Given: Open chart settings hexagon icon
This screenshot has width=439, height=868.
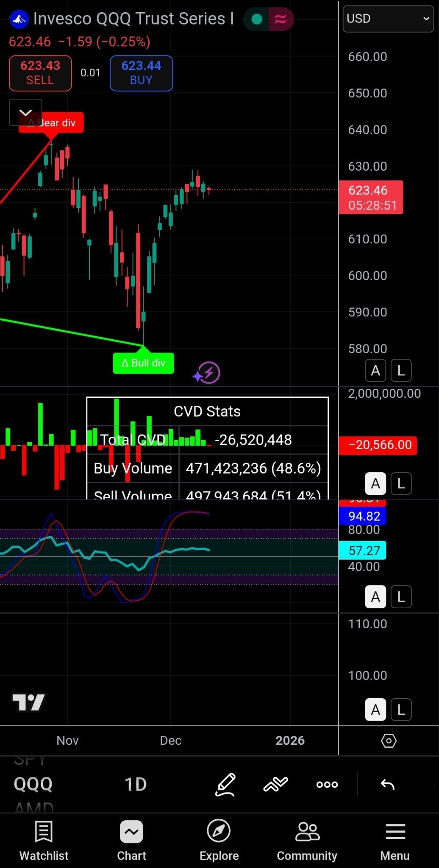Looking at the screenshot, I should tap(389, 740).
